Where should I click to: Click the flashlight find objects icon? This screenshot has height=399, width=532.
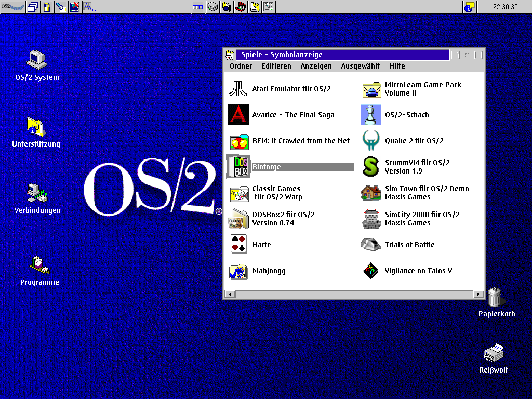click(x=61, y=7)
